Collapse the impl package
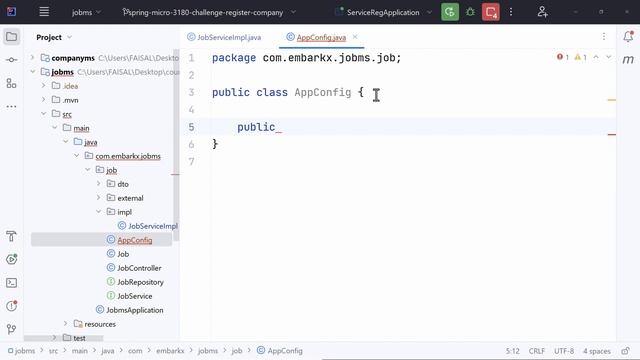This screenshot has width=640, height=360. [x=99, y=211]
